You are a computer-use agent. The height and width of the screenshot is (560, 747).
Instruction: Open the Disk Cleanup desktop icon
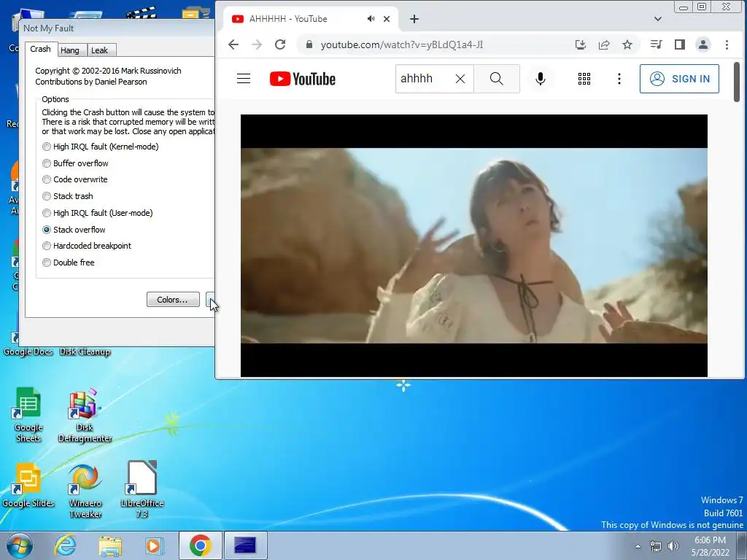[85, 351]
